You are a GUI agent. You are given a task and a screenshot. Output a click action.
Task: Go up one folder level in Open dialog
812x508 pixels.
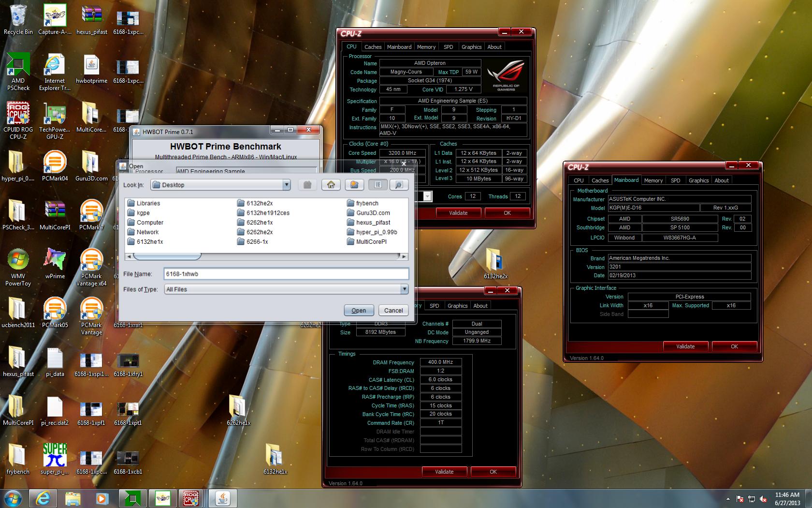(x=307, y=185)
